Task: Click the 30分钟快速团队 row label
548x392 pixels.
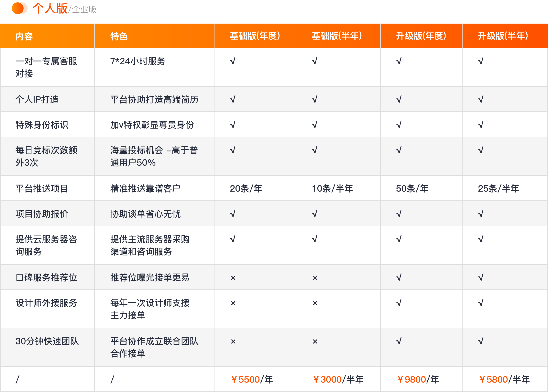Action: 47,341
